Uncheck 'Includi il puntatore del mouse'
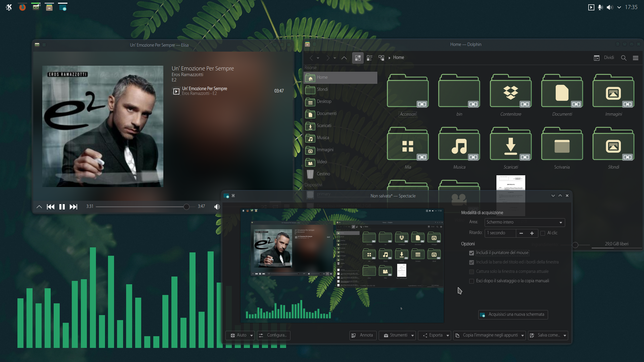This screenshot has height=362, width=644. click(x=472, y=253)
